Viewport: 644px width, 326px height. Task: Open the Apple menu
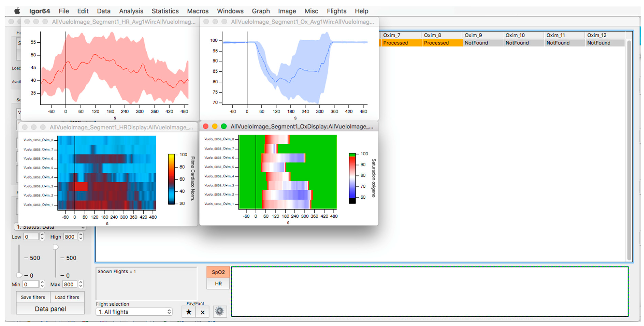[17, 11]
